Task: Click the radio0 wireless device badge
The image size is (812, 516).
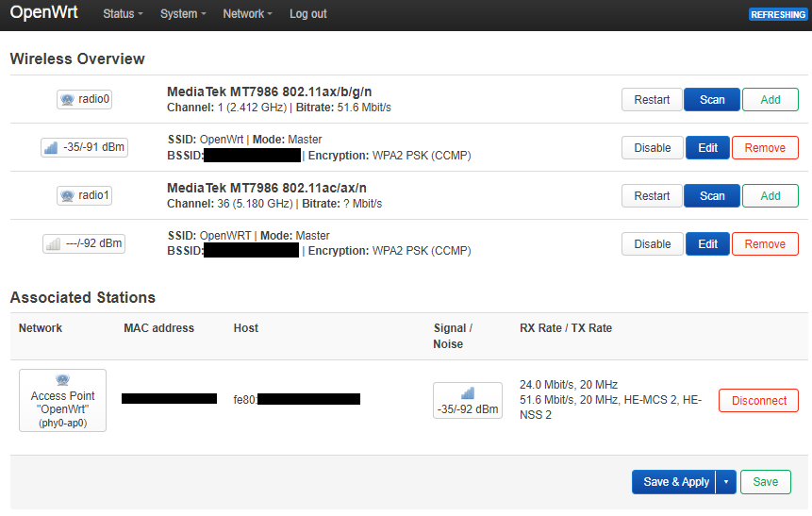Action: tap(85, 99)
